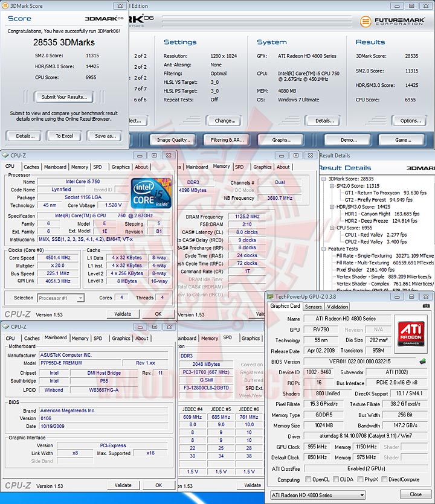Image resolution: width=435 pixels, height=504 pixels.
Task: Collapse the Feature Tests tree node
Action: 324,249
